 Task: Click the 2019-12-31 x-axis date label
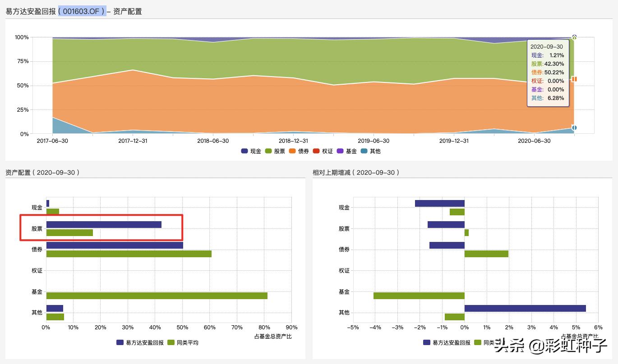(454, 141)
